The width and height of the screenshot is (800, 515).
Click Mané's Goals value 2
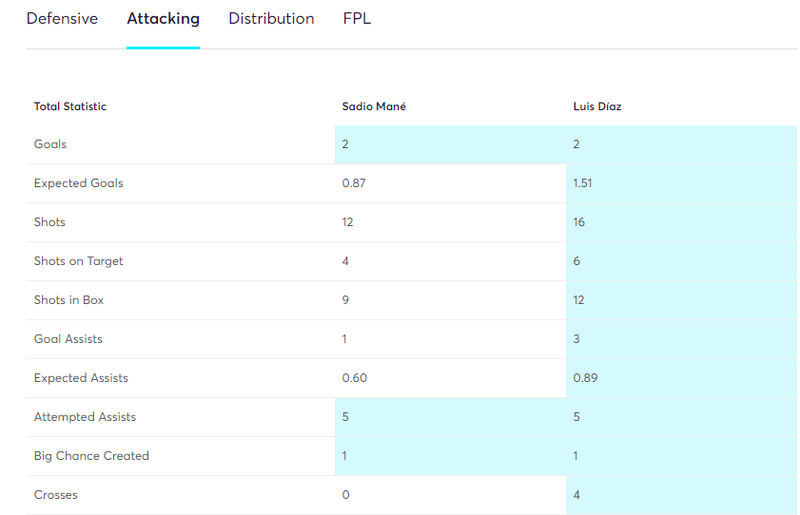coord(345,144)
